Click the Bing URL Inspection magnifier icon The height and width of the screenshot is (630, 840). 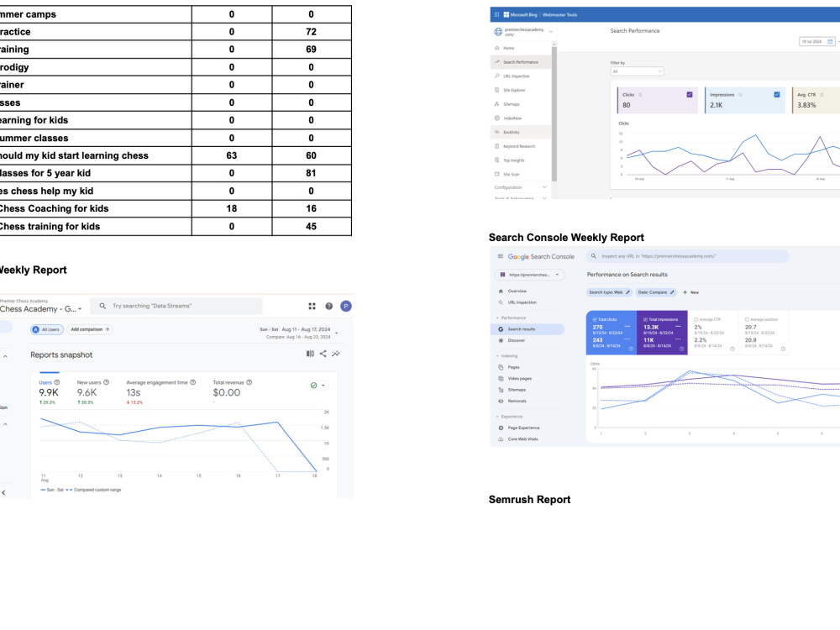tap(497, 76)
